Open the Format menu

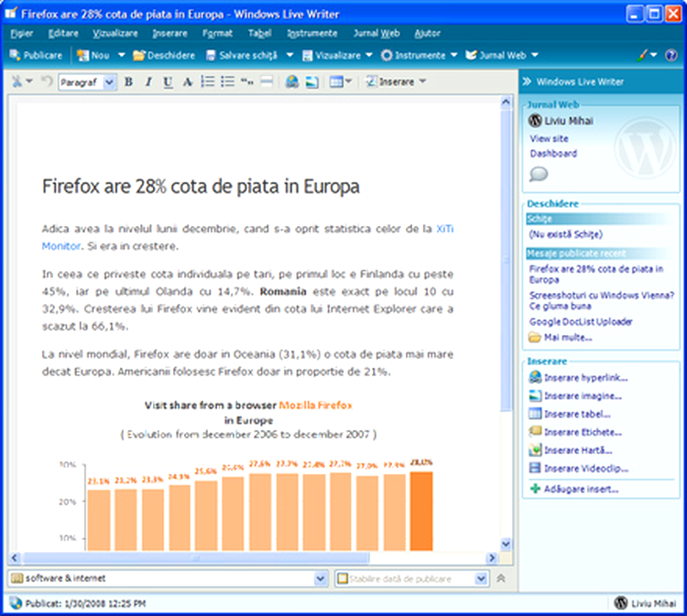tap(217, 33)
